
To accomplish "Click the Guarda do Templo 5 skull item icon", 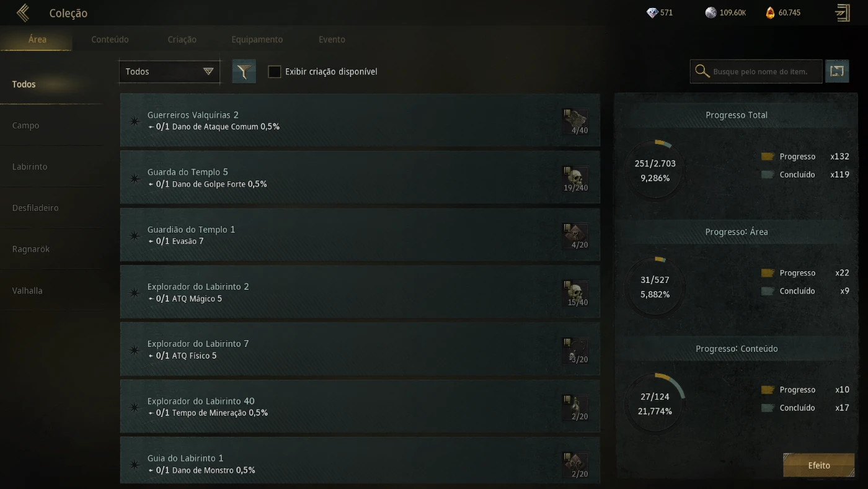I will pos(575,179).
